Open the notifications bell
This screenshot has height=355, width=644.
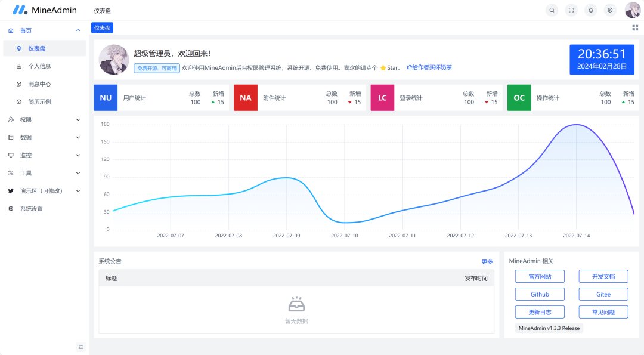pyautogui.click(x=590, y=10)
